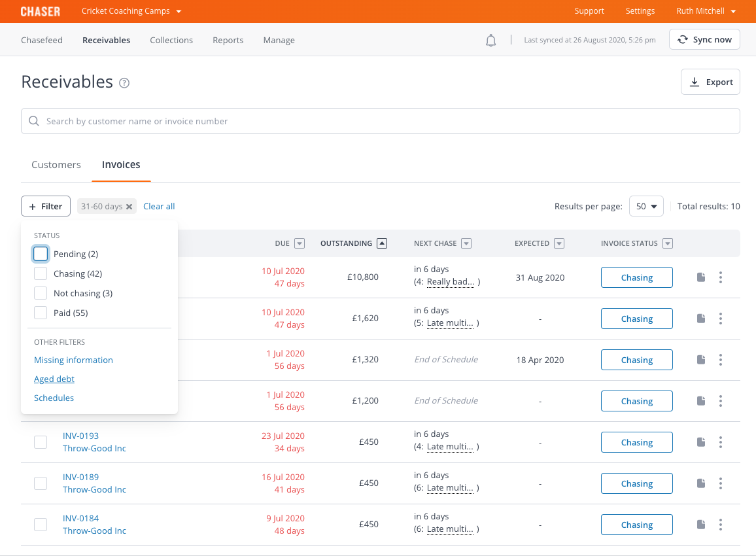Check the Paid status filter
The width and height of the screenshot is (756, 556).
coord(41,313)
